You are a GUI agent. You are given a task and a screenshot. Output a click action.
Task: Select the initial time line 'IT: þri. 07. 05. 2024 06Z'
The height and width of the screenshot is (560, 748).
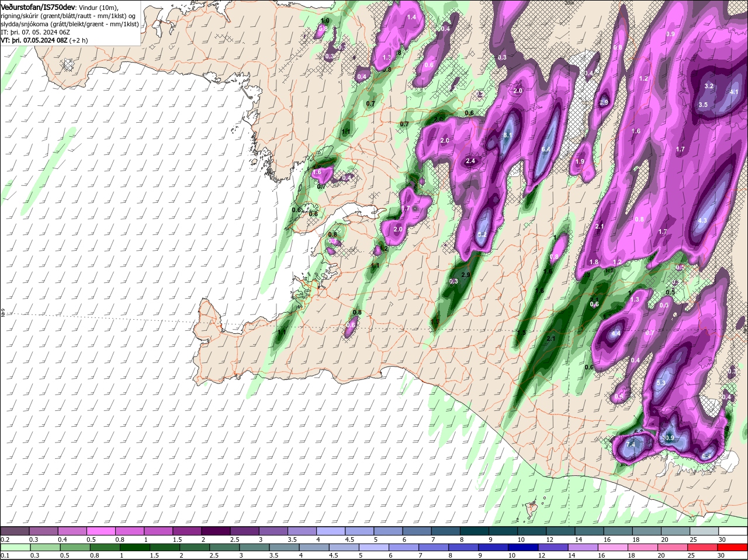click(x=34, y=32)
